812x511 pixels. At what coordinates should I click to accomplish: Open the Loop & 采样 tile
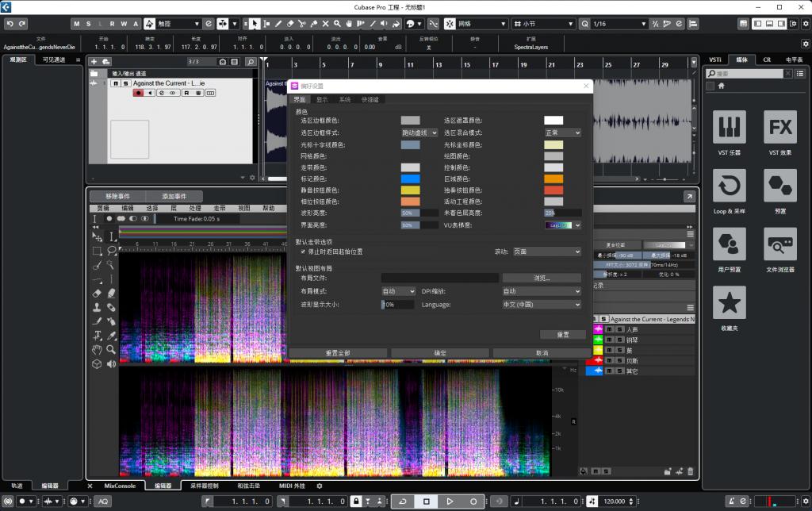click(730, 186)
